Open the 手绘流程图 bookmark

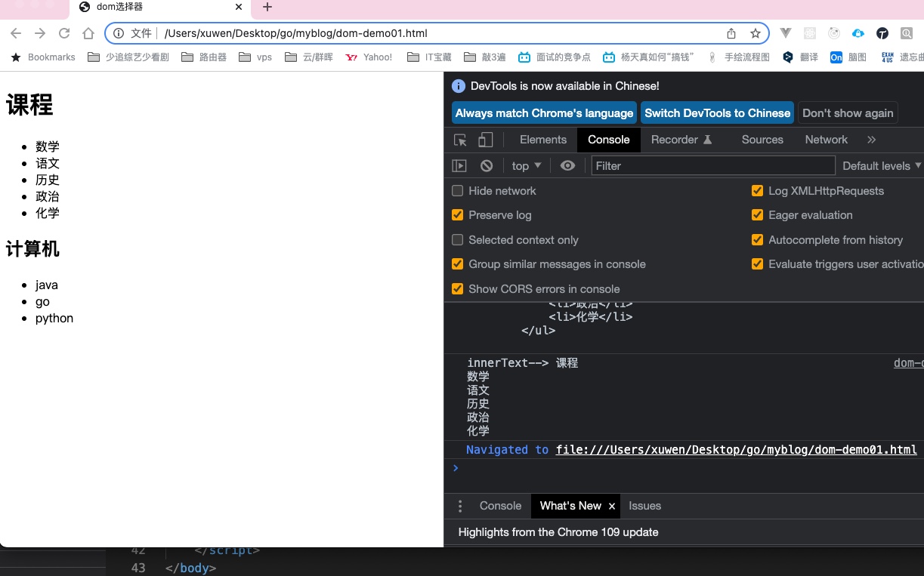pyautogui.click(x=738, y=57)
